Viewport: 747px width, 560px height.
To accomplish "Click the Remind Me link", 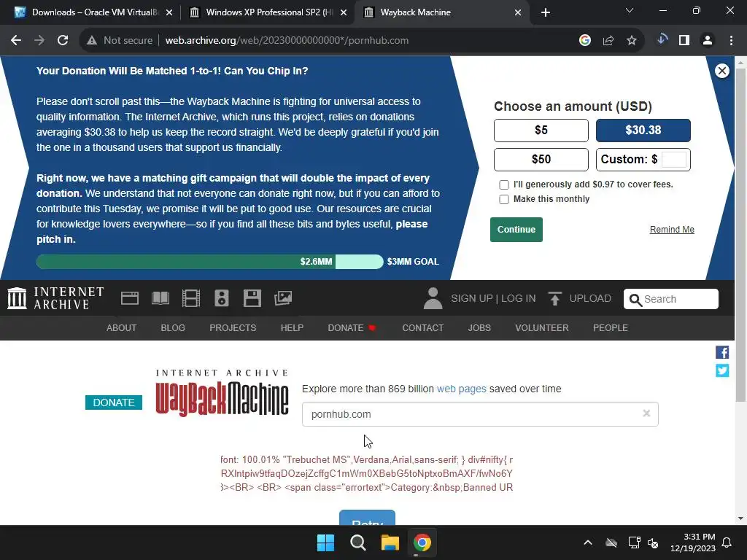I will [672, 230].
